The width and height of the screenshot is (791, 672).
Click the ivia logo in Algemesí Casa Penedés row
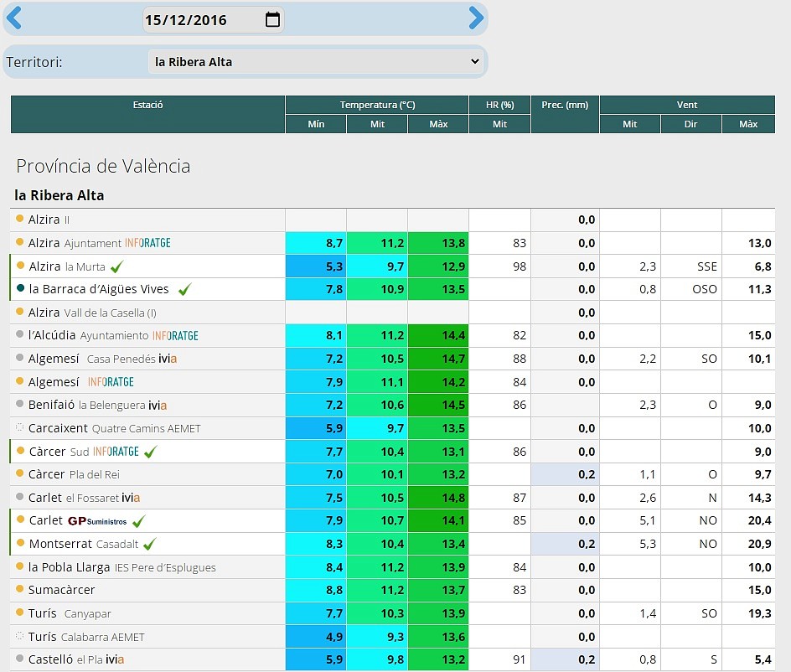[x=168, y=359]
